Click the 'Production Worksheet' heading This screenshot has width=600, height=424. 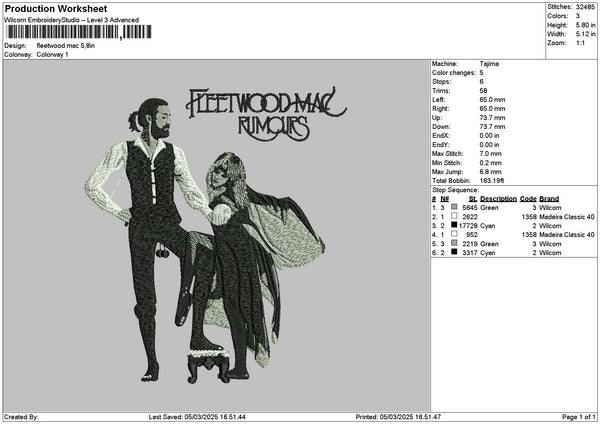(56, 9)
